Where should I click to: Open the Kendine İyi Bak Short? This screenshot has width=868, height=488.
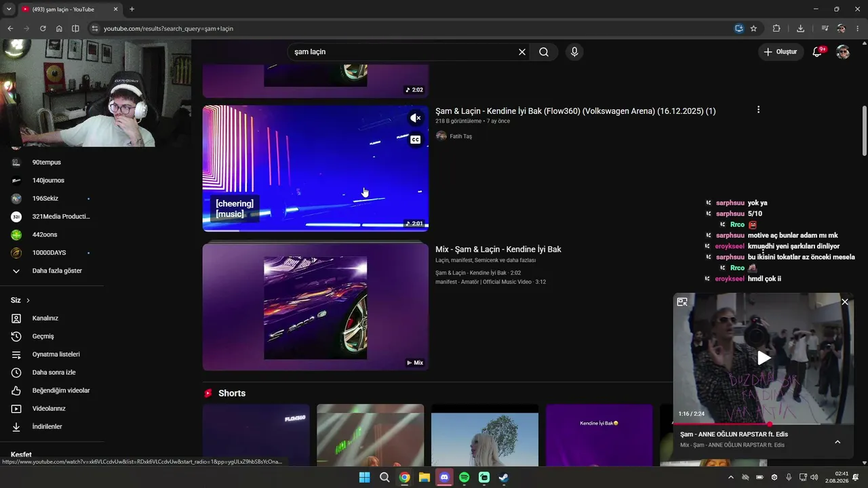(x=599, y=435)
